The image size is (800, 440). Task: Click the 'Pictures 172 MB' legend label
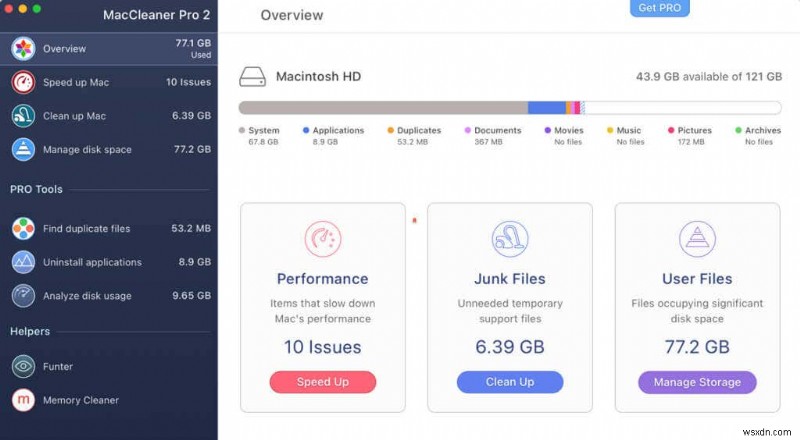(x=694, y=136)
